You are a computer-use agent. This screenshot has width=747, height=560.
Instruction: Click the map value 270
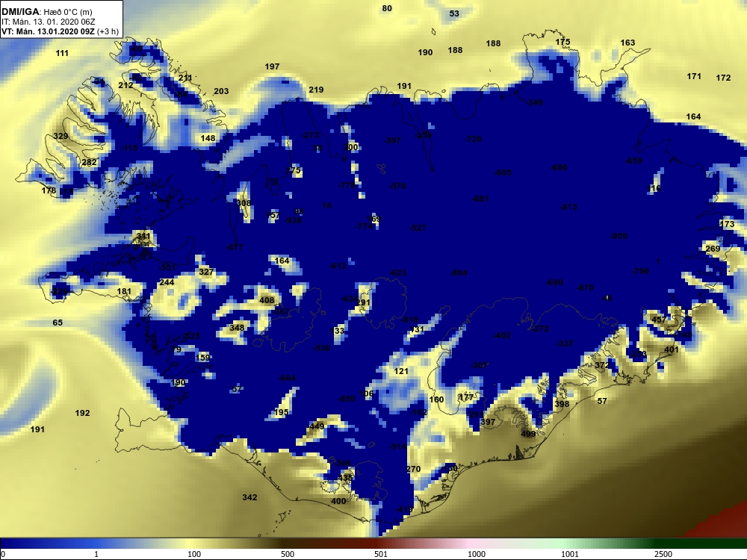414,469
